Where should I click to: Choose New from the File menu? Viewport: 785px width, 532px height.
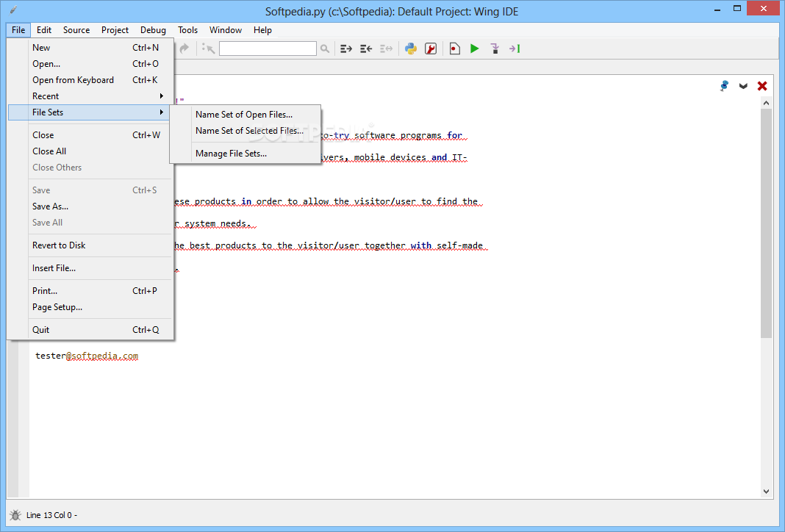pos(90,48)
